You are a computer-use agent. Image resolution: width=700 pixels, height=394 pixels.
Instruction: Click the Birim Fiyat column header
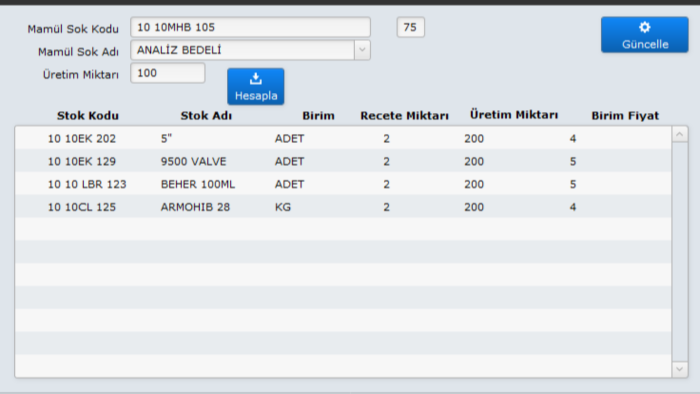625,116
